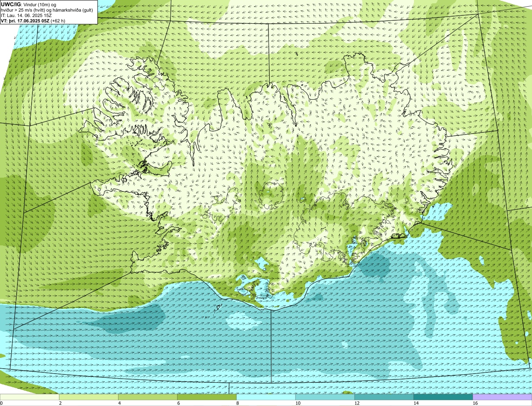This screenshot has height=406, width=532.
Task: Click the dark teal 14–16 legend swatch
Action: 443,397
